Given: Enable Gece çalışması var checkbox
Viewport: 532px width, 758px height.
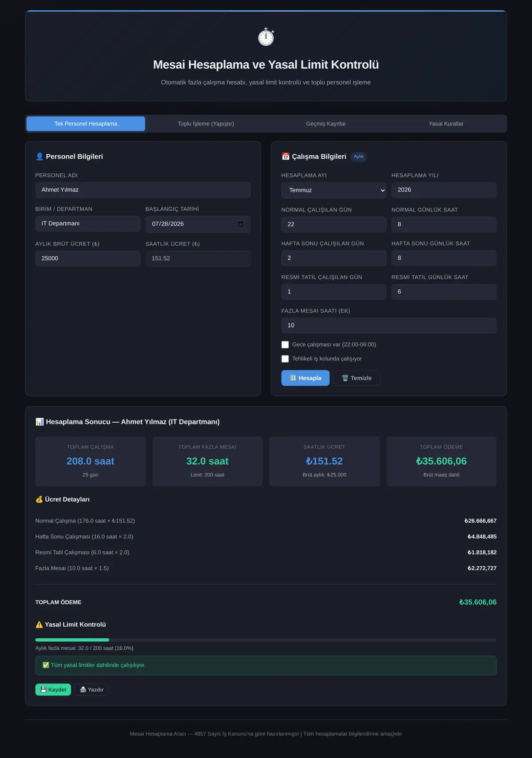Looking at the screenshot, I should tap(285, 345).
